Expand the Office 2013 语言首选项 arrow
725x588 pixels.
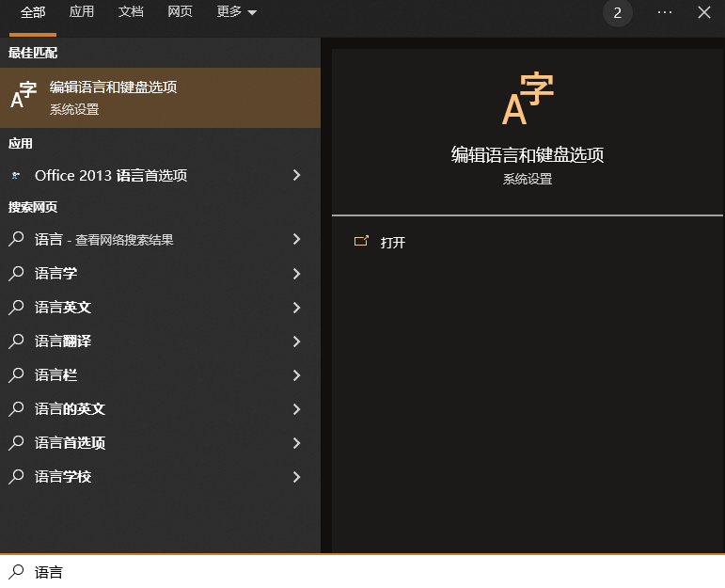point(296,175)
